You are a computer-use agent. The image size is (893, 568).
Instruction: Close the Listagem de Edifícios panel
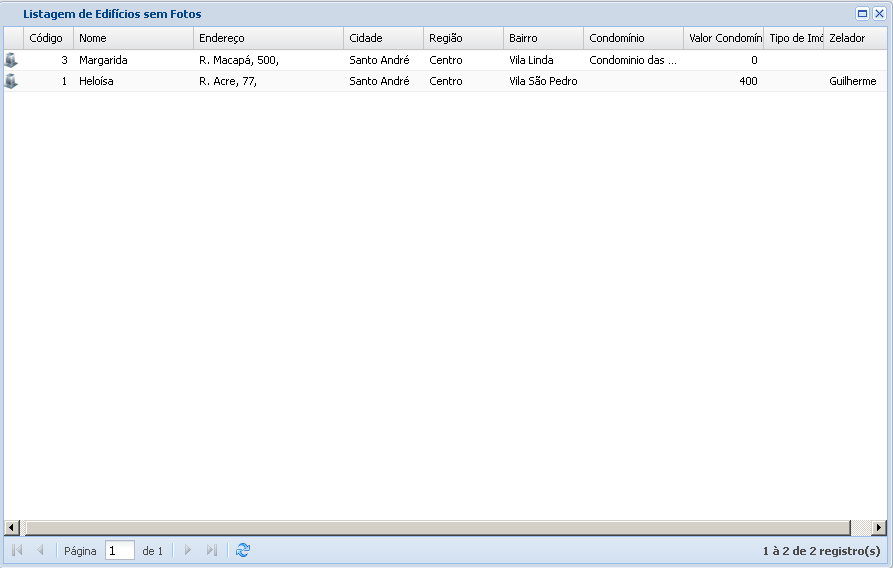pos(879,14)
